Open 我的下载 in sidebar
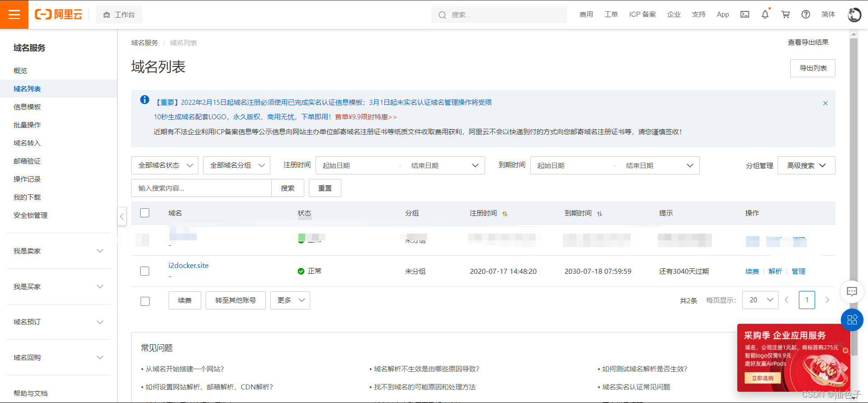Image resolution: width=868 pixels, height=403 pixels. [x=27, y=197]
